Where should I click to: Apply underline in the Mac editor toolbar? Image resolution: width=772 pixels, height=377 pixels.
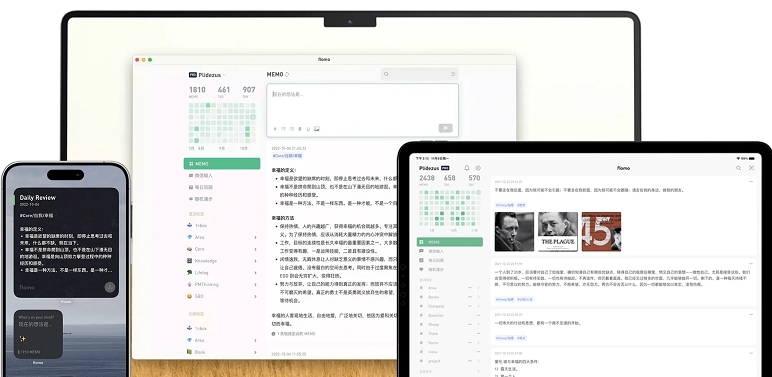click(308, 129)
